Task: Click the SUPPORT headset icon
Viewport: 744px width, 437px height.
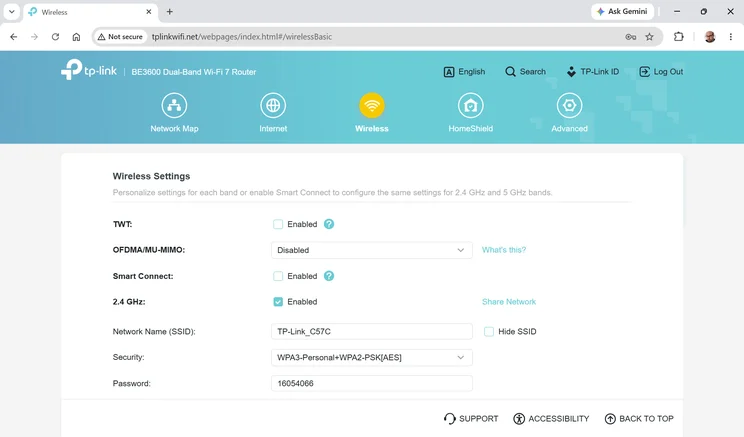Action: pyautogui.click(x=449, y=418)
